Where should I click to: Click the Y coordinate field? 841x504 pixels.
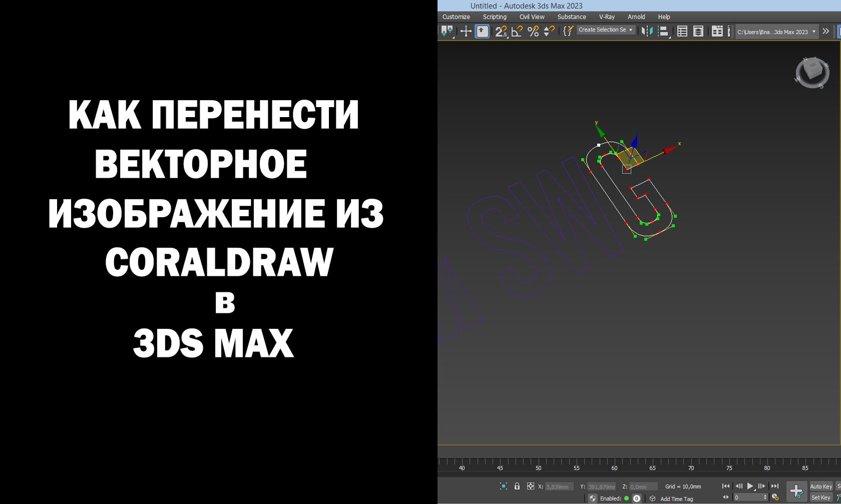[601, 486]
